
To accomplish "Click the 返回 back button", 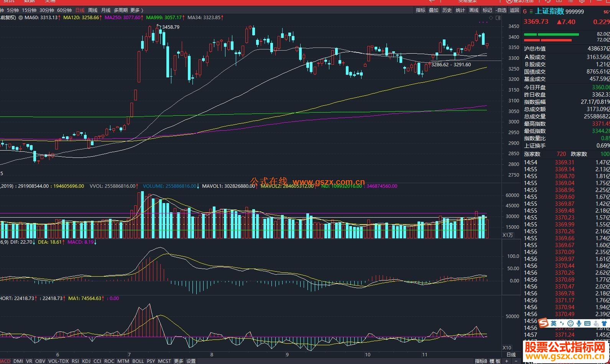I will 515,10.
